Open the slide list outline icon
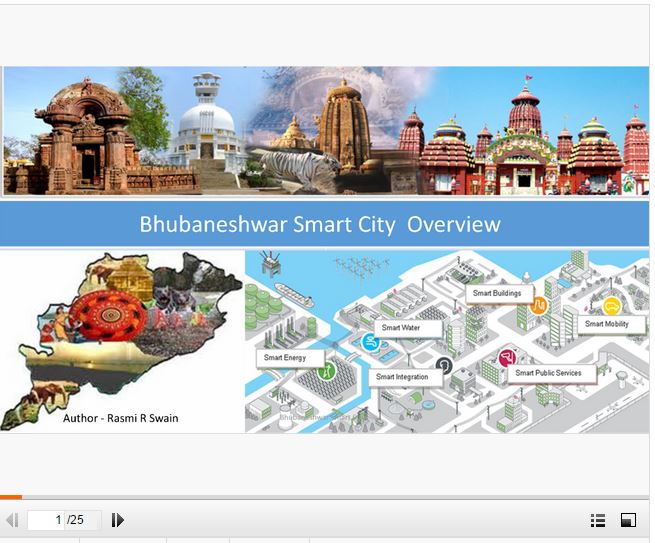This screenshot has height=543, width=655. pos(598,520)
